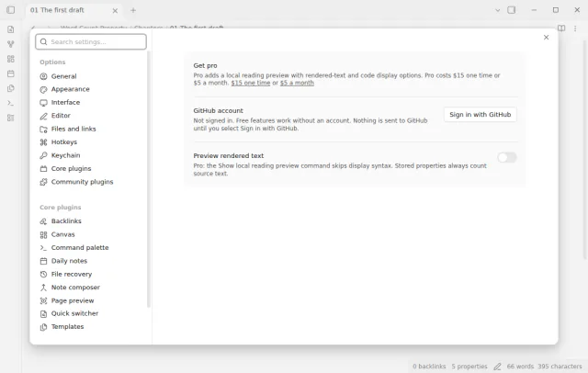Click the bottom ribbon list icon

[11, 118]
